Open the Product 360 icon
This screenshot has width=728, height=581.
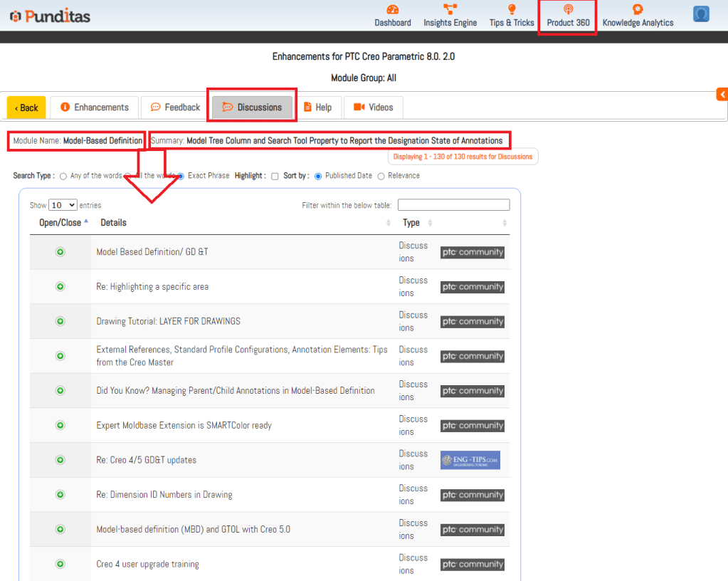point(568,10)
